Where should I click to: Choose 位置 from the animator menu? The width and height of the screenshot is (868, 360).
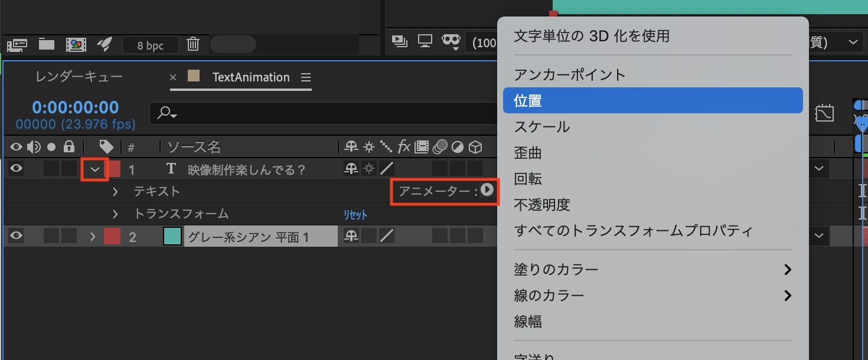(x=653, y=101)
